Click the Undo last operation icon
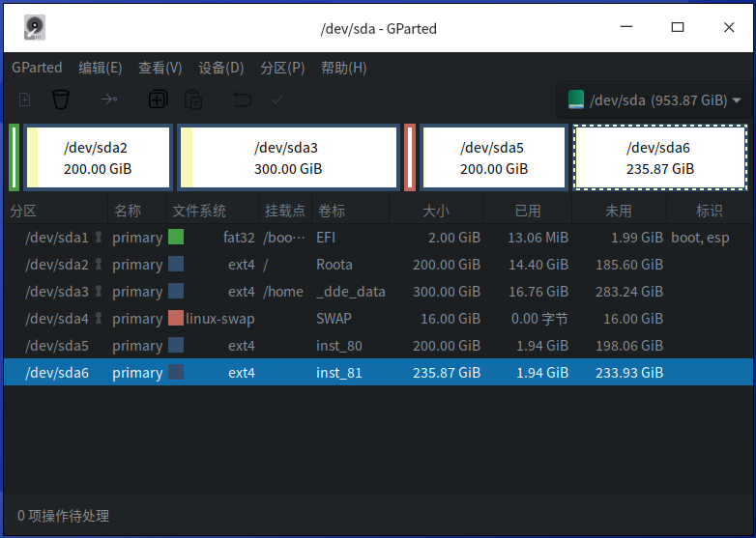756x538 pixels. point(242,99)
